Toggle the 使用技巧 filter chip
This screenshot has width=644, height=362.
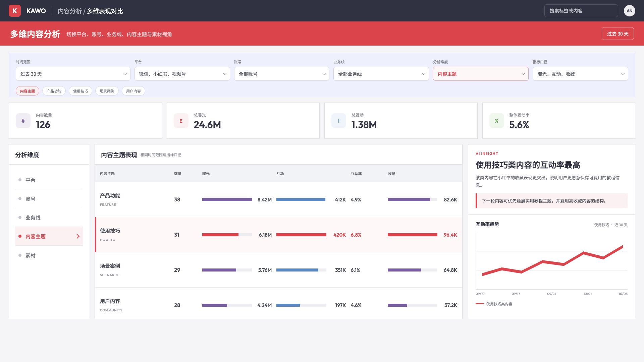[80, 91]
